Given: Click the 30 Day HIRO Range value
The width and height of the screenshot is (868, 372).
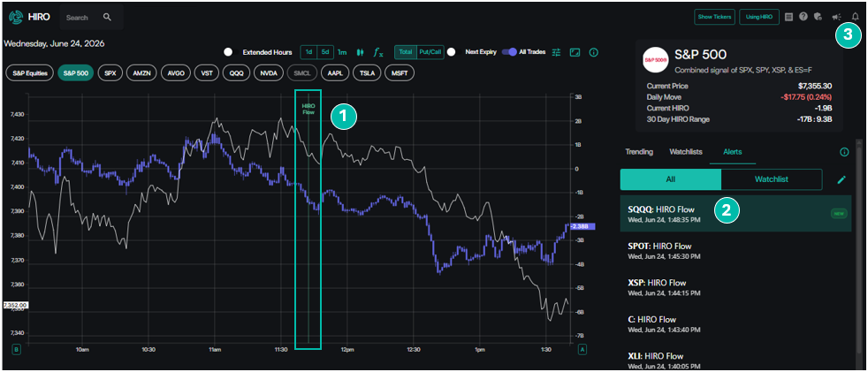Looking at the screenshot, I should (814, 119).
